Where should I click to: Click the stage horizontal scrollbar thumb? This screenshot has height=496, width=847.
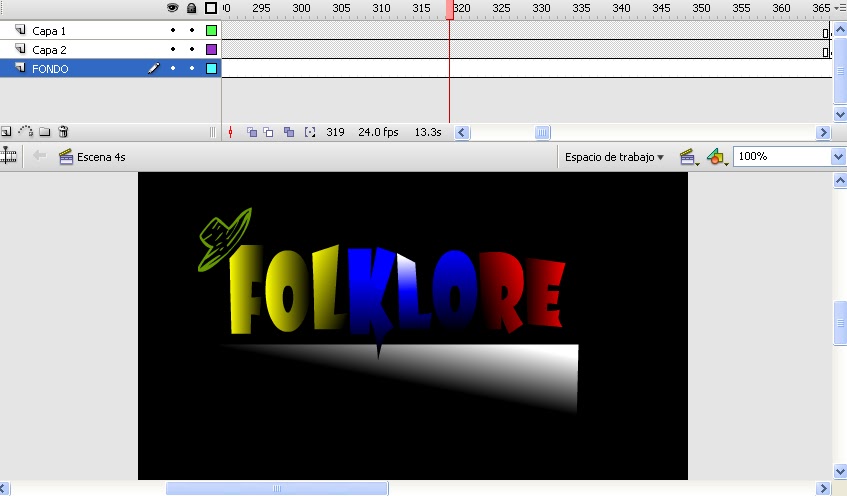[x=277, y=488]
